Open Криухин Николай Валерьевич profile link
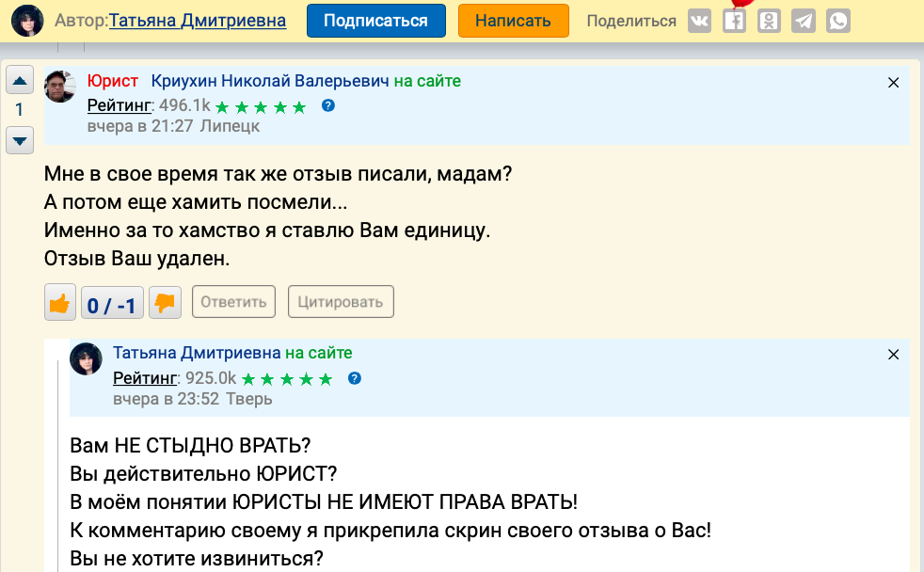Viewport: 924px width, 572px height. 270,81
